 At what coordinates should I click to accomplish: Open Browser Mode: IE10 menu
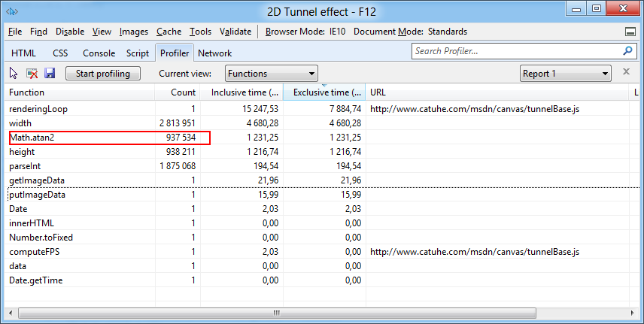click(x=305, y=32)
